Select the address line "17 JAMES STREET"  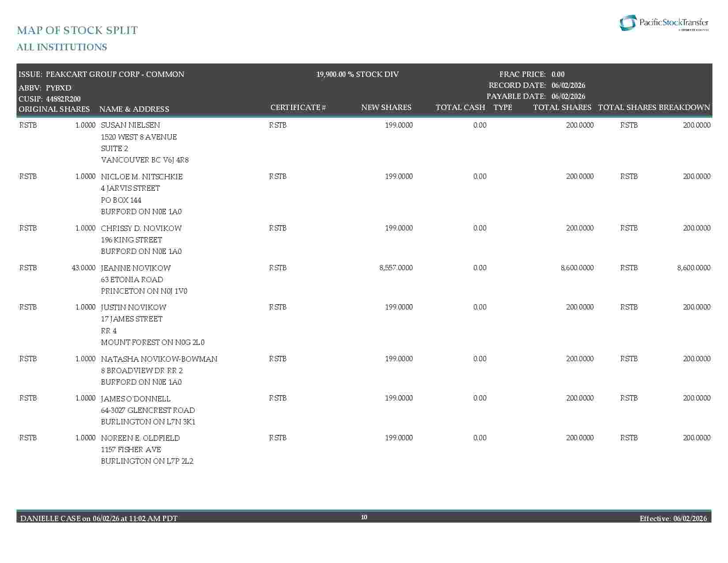(x=132, y=319)
